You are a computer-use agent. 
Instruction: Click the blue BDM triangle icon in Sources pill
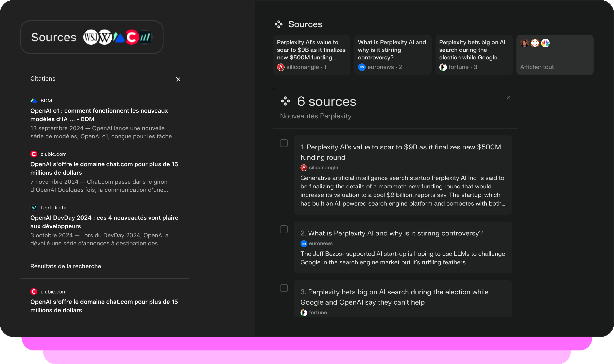(119, 37)
